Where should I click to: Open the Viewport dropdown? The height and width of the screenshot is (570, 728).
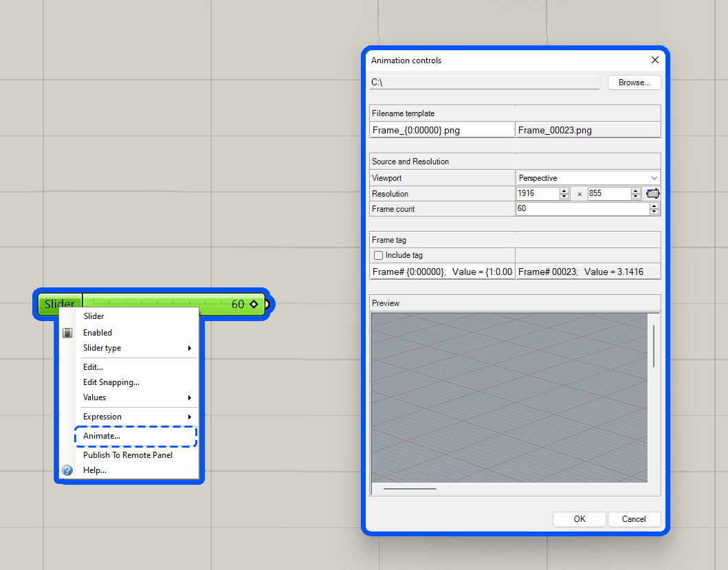point(587,178)
